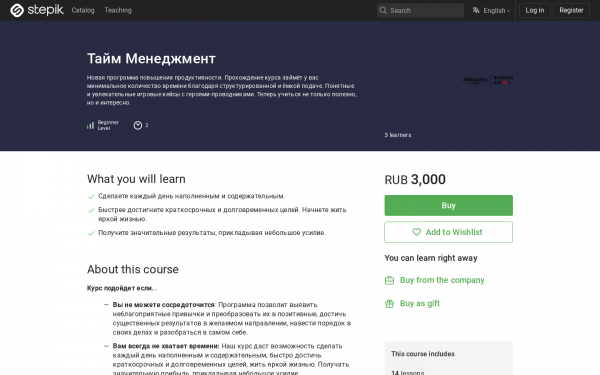Image resolution: width=600 pixels, height=375 pixels.
Task: Click checkmark beside Получите значительные результаты
Action: [x=91, y=233]
